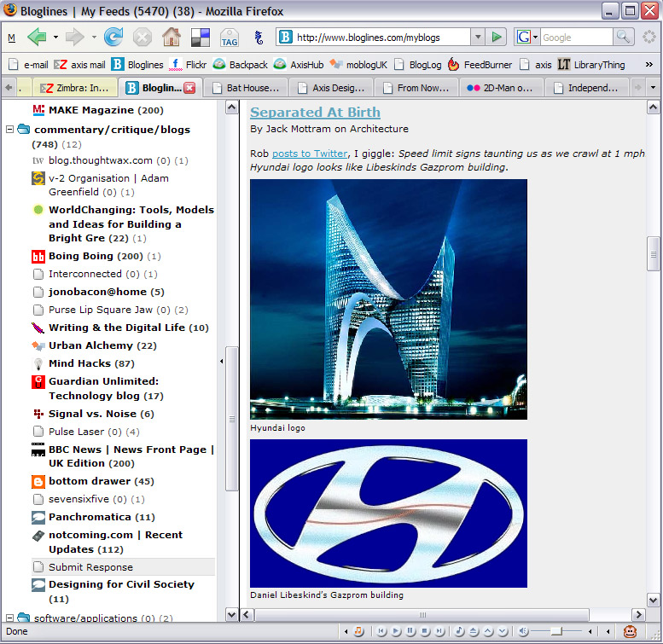
Task: Open the forward button history dropdown
Action: click(x=94, y=38)
